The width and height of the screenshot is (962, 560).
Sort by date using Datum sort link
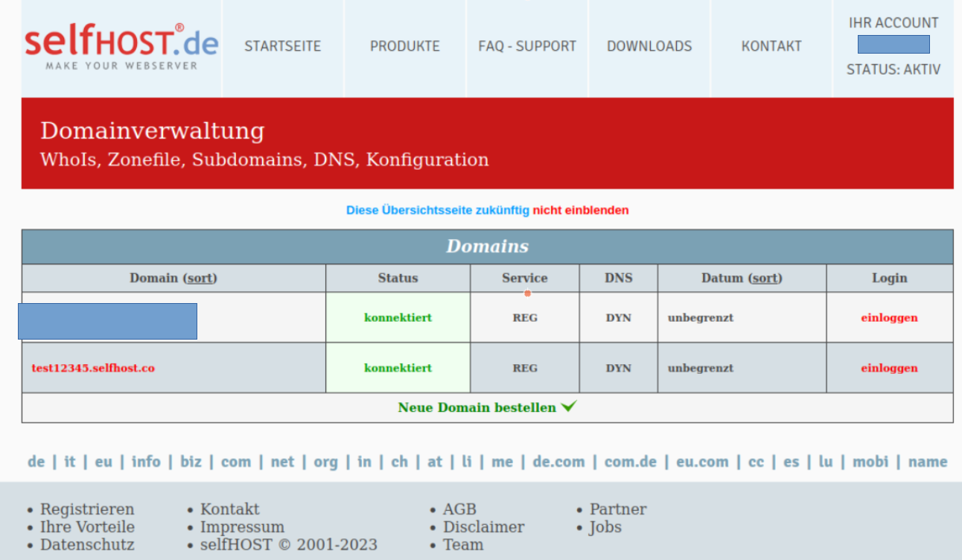point(765,278)
